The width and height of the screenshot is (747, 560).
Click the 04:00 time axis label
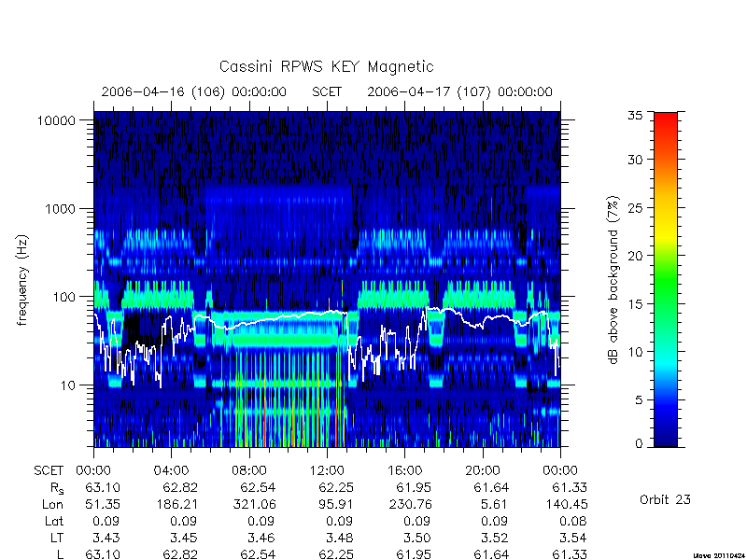(171, 471)
